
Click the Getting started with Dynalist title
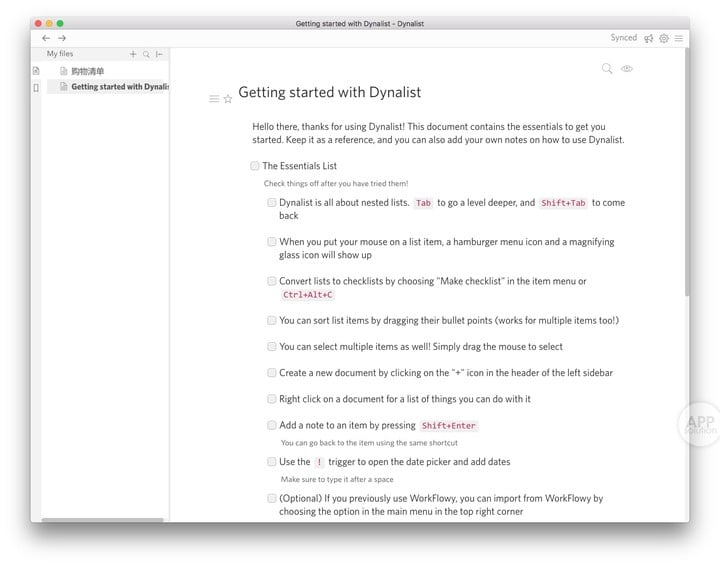329,92
